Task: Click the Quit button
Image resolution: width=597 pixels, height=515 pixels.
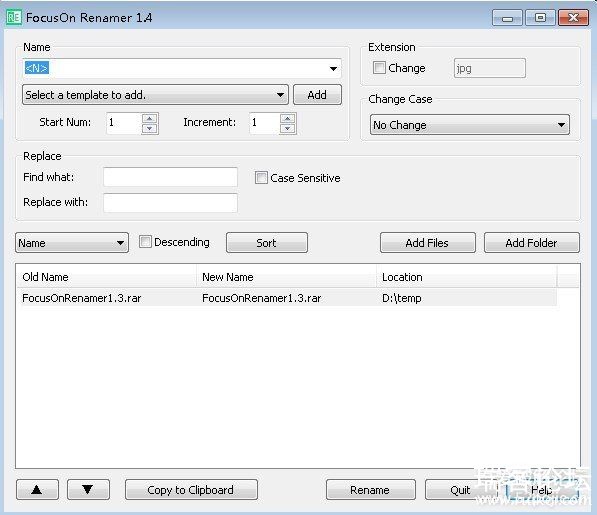Action: click(x=461, y=489)
